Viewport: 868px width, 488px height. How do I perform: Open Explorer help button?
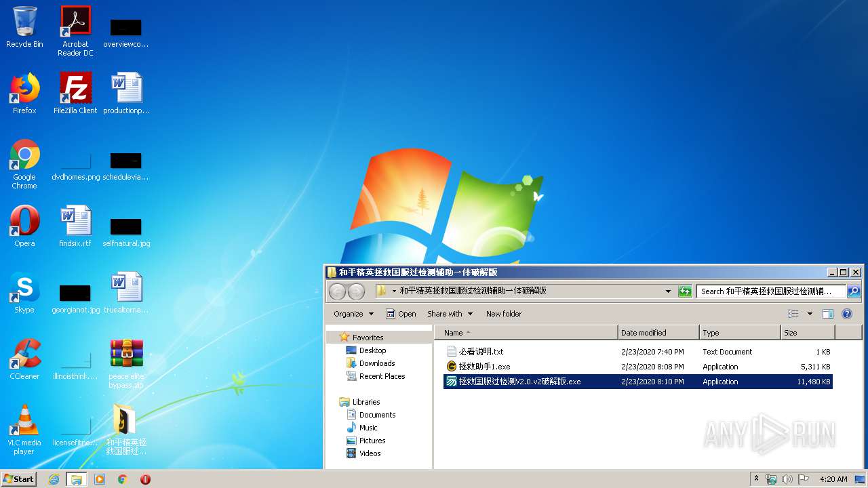coord(847,314)
